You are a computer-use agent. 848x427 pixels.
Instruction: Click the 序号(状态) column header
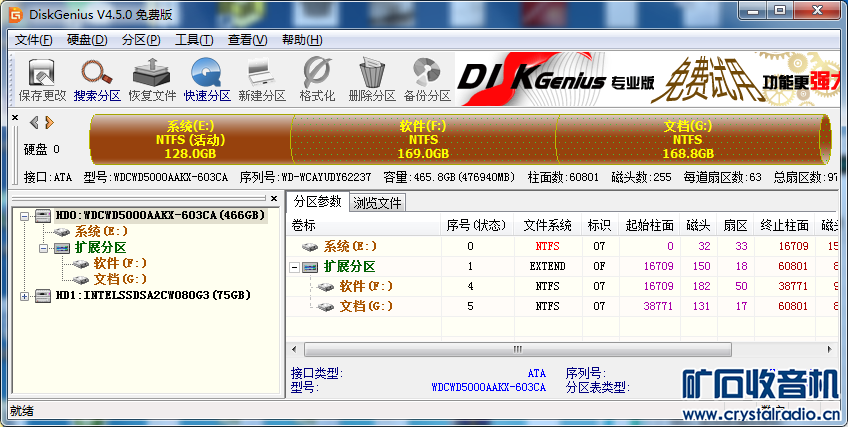coord(476,225)
